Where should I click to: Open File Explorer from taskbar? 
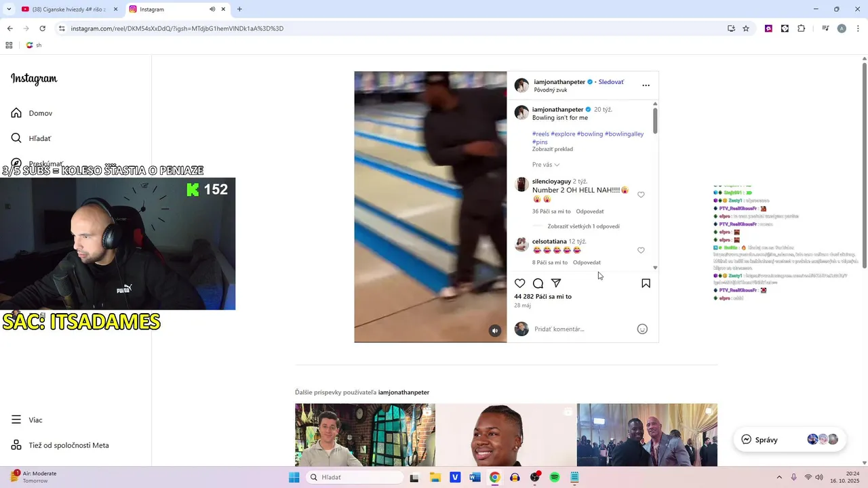435,477
